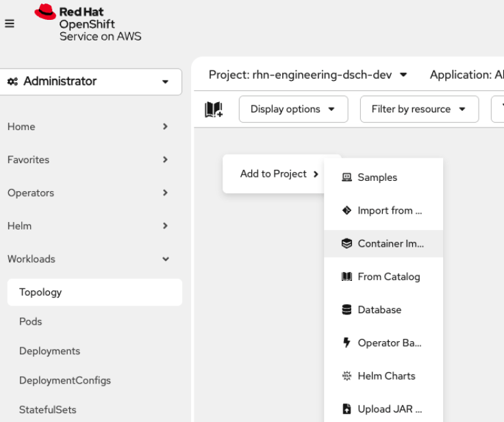504x422 pixels.
Task: Click the Container Images icon
Action: (x=346, y=244)
